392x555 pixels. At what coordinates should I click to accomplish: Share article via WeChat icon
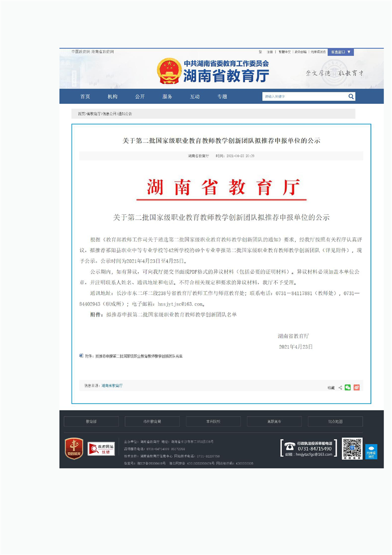[x=348, y=387]
